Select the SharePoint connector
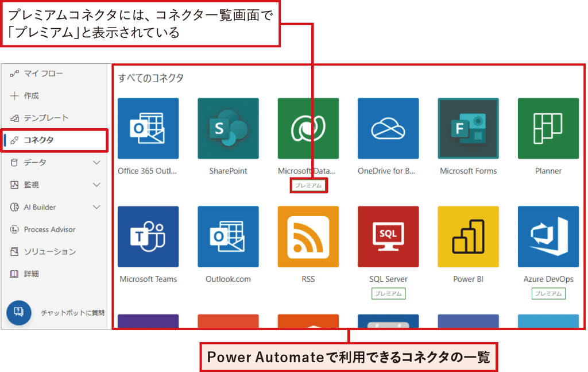 point(228,128)
